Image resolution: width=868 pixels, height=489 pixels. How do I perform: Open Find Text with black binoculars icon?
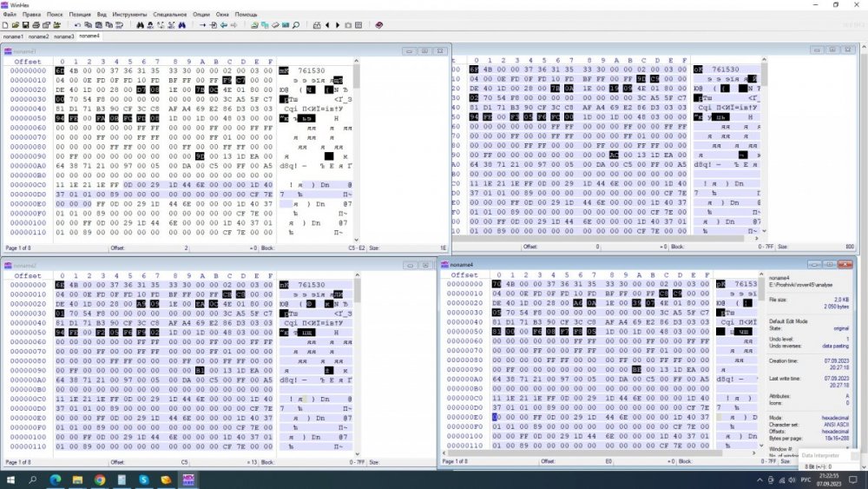coord(140,25)
